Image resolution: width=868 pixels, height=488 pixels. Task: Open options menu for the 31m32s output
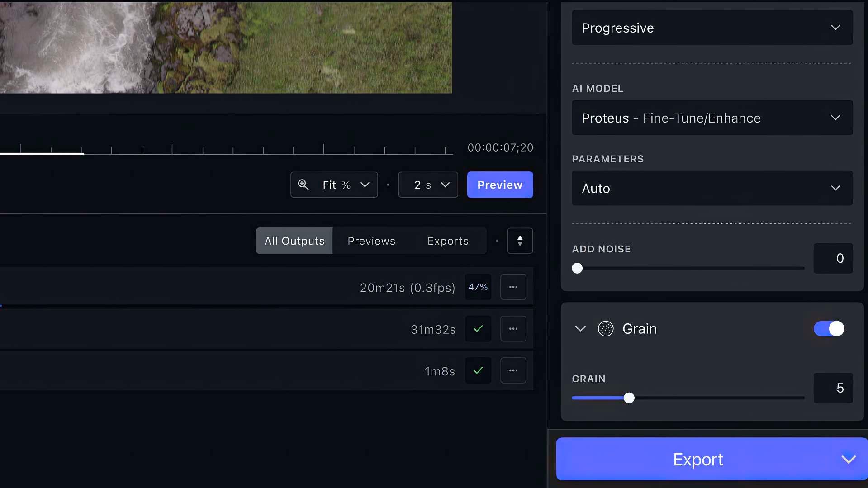click(513, 329)
